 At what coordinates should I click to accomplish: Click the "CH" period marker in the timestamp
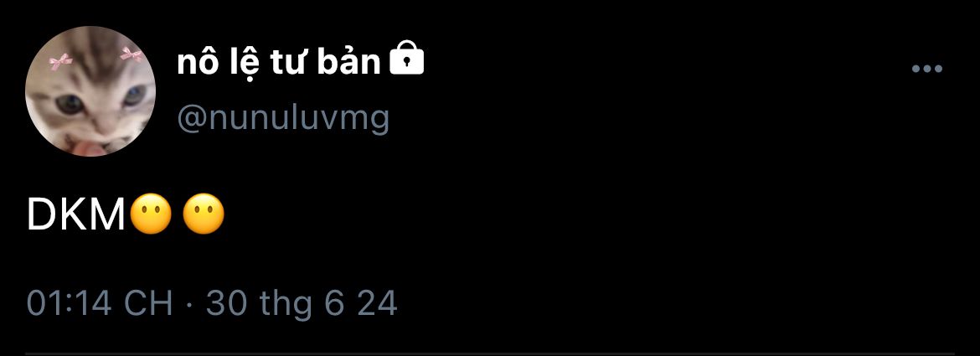click(x=147, y=304)
